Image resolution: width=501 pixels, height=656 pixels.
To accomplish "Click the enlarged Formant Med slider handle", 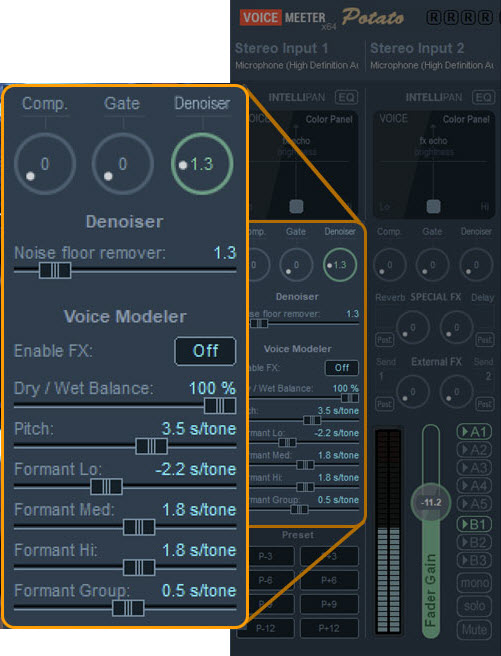I will (139, 527).
